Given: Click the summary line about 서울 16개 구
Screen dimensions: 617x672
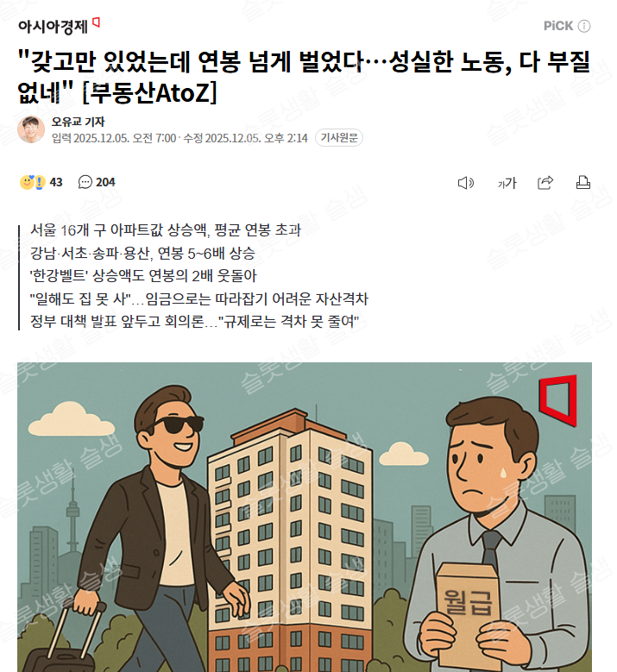Looking at the screenshot, I should click(x=166, y=230).
